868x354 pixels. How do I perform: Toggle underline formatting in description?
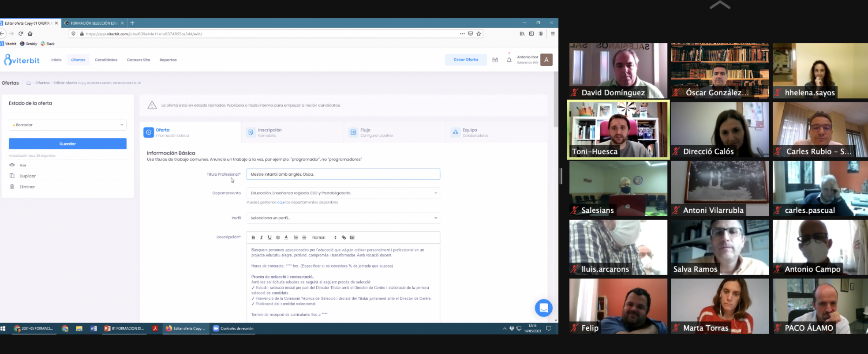[269, 237]
